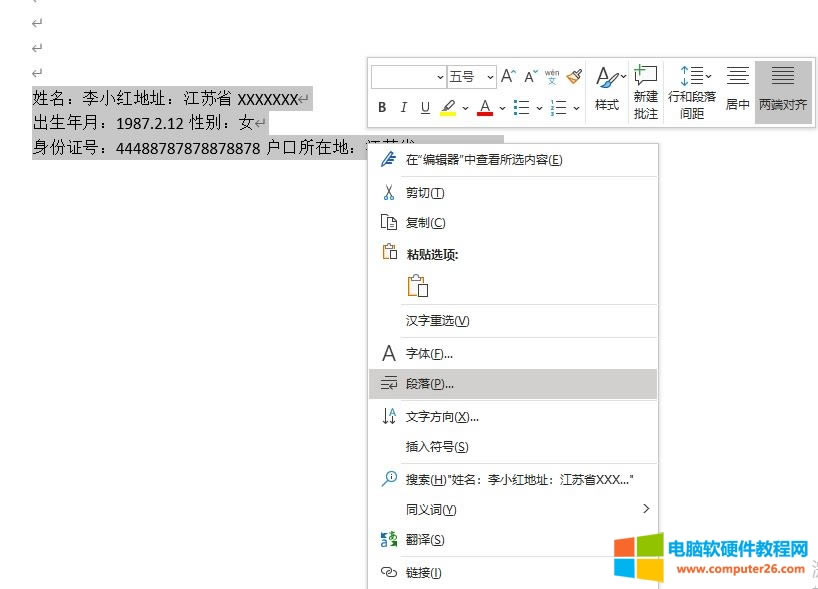Apply the yellow text highlight color

448,108
